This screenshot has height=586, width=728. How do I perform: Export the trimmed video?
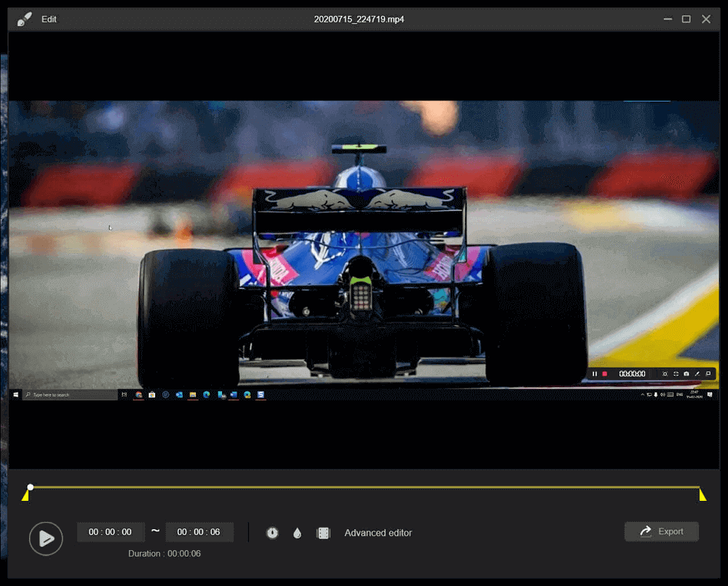[661, 531]
